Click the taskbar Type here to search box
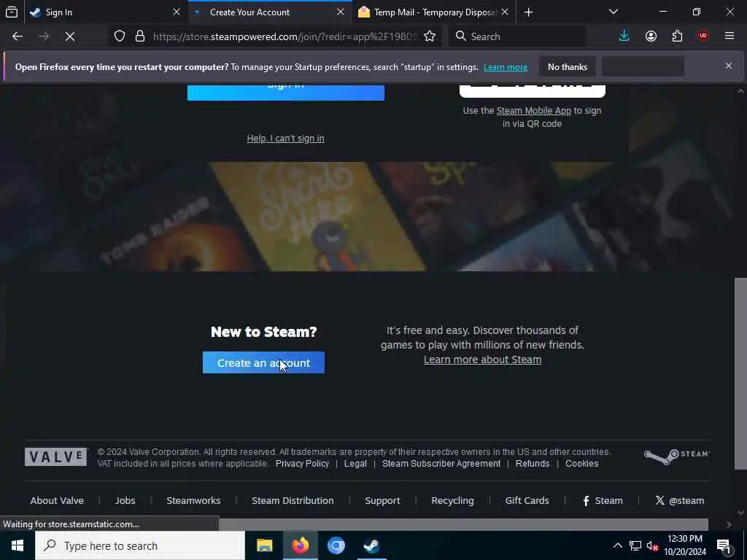Image resolution: width=747 pixels, height=560 pixels. 140,545
